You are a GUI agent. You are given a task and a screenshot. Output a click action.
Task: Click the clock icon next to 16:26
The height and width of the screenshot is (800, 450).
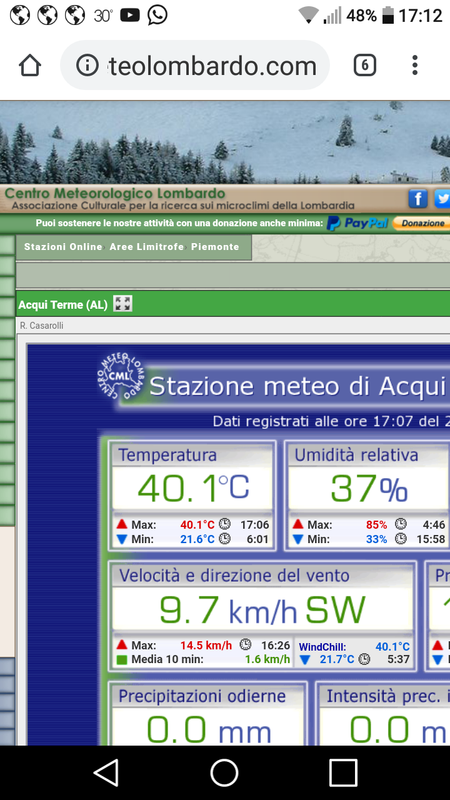[245, 644]
